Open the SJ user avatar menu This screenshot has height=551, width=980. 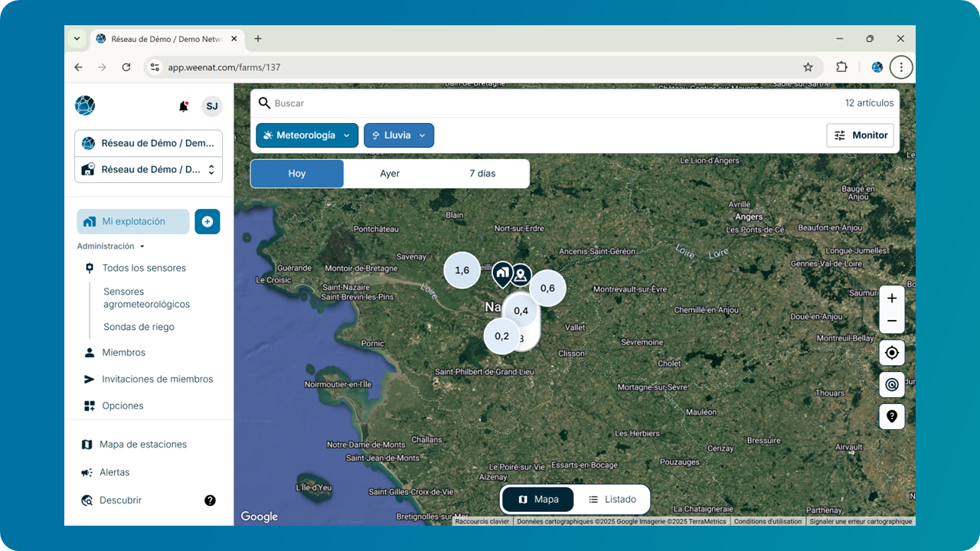212,106
